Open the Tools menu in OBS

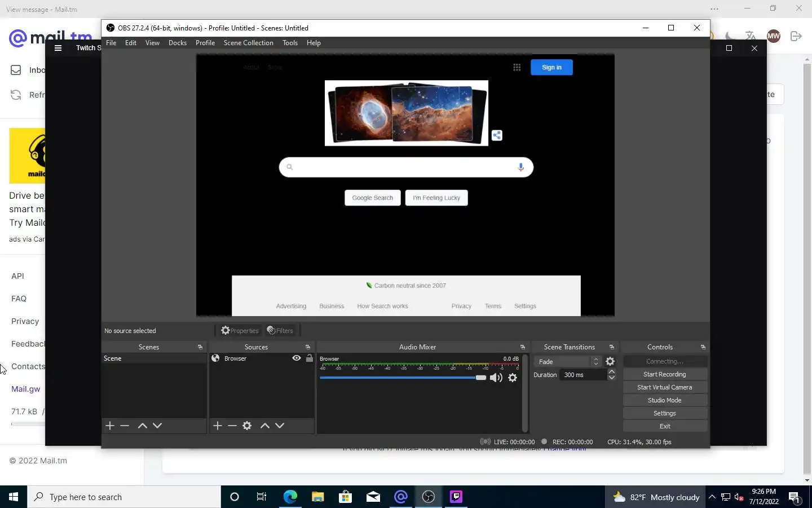(x=290, y=43)
